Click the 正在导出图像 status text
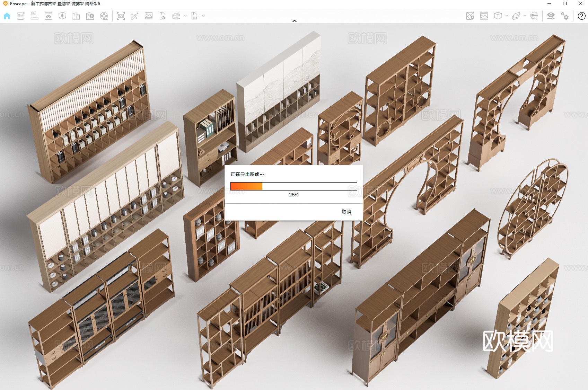The width and height of the screenshot is (588, 390). tap(247, 174)
